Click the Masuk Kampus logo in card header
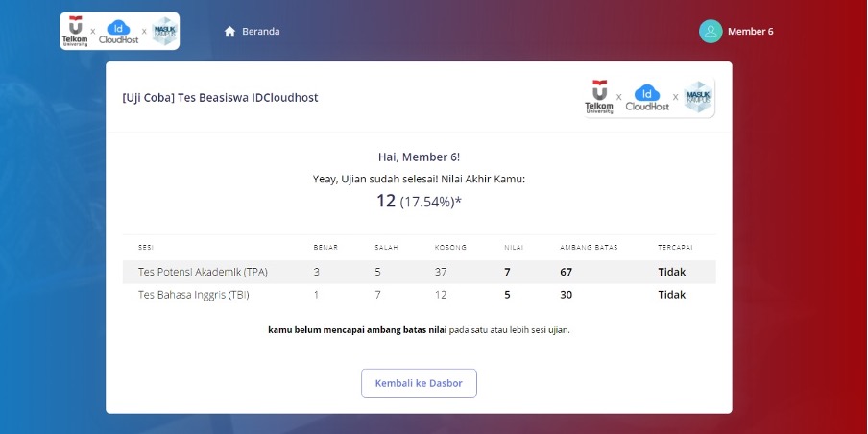The width and height of the screenshot is (868, 434). coord(698,97)
